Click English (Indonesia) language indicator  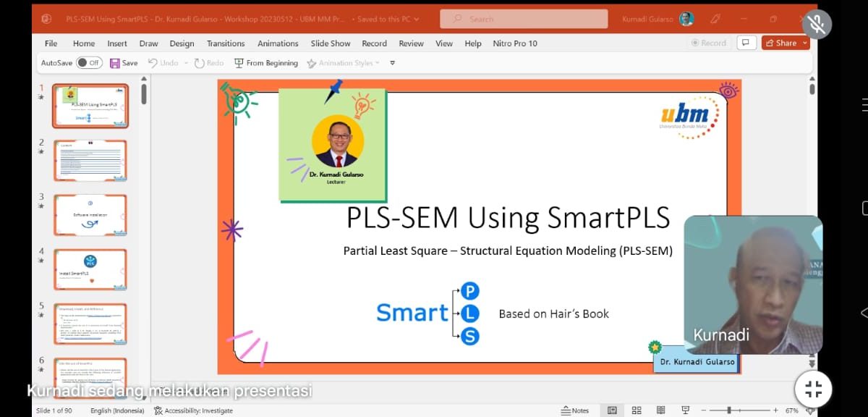[x=117, y=410]
